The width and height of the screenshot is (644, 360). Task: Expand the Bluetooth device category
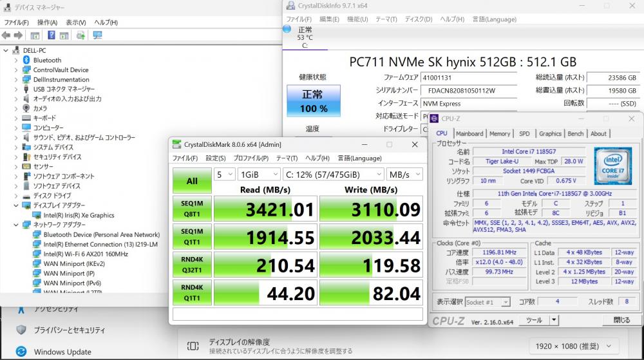click(x=16, y=60)
